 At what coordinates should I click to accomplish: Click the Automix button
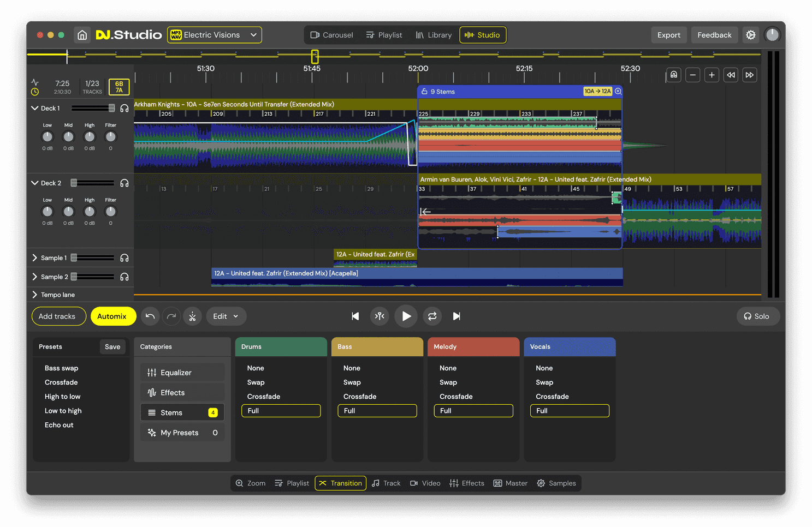click(112, 316)
